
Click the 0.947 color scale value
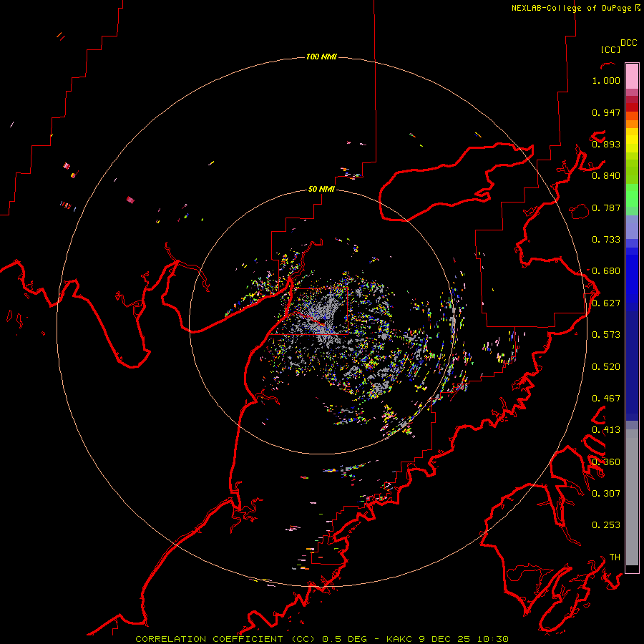[x=606, y=112]
